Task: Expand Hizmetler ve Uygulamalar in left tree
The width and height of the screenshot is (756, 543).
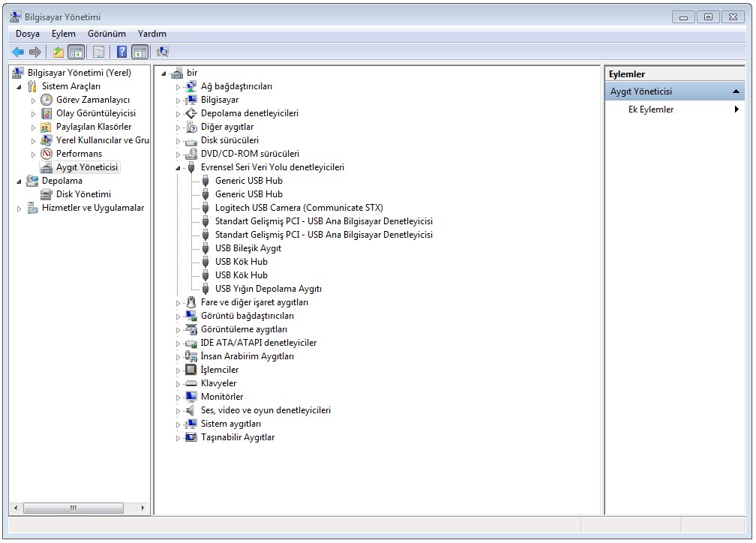Action: [x=19, y=208]
